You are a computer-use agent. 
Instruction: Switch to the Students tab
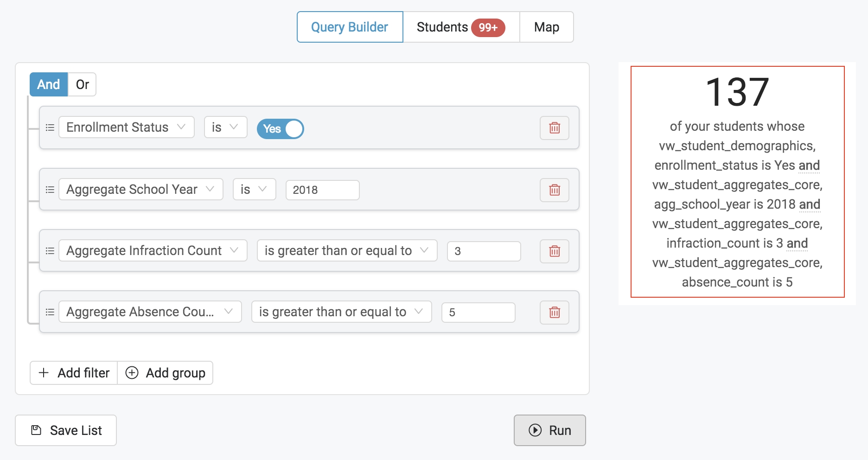click(x=461, y=27)
